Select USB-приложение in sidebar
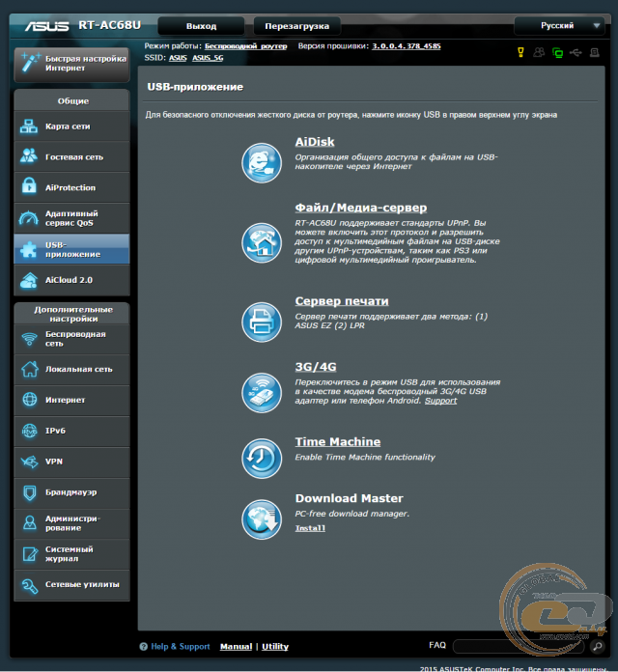Screen dimensions: 618x672 (72, 249)
